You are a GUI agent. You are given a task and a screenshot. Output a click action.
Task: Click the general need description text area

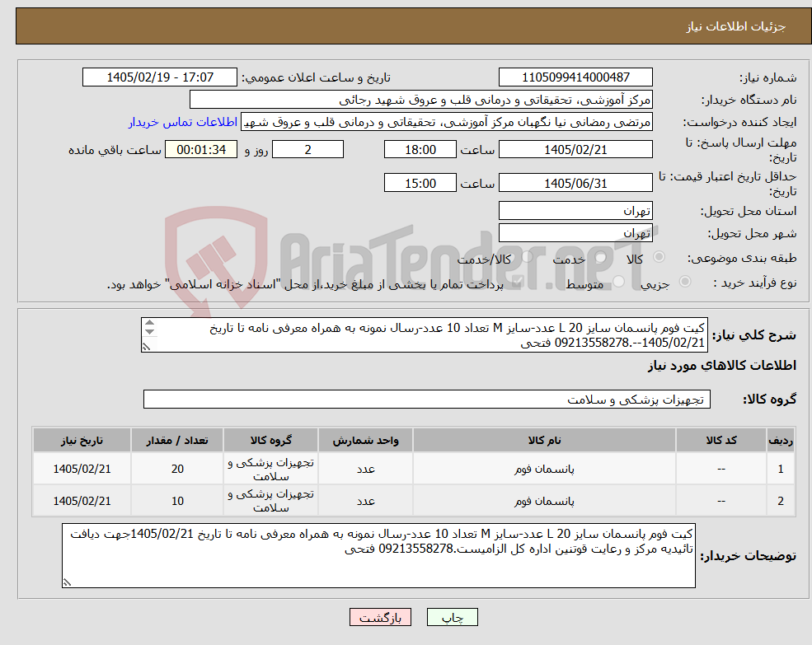pos(424,335)
